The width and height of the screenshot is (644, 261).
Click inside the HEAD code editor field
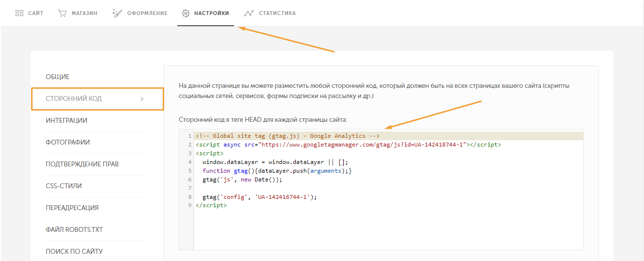tap(381, 190)
